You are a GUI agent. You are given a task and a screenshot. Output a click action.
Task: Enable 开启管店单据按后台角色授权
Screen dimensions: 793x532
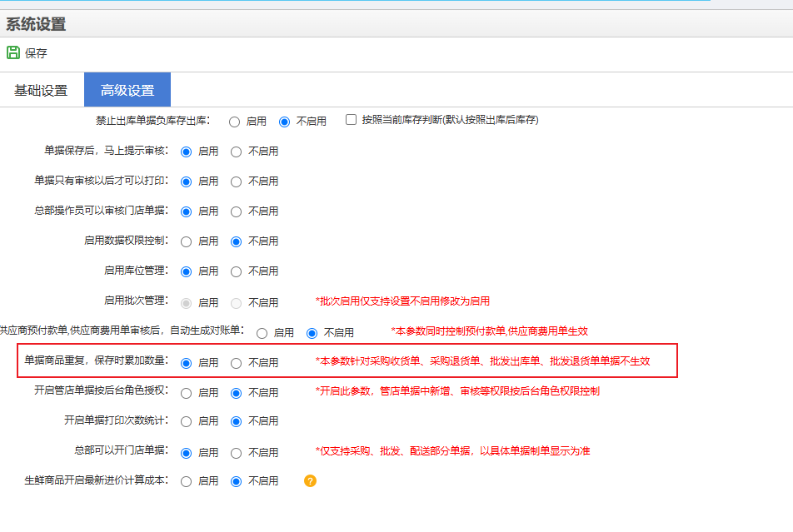coord(187,393)
